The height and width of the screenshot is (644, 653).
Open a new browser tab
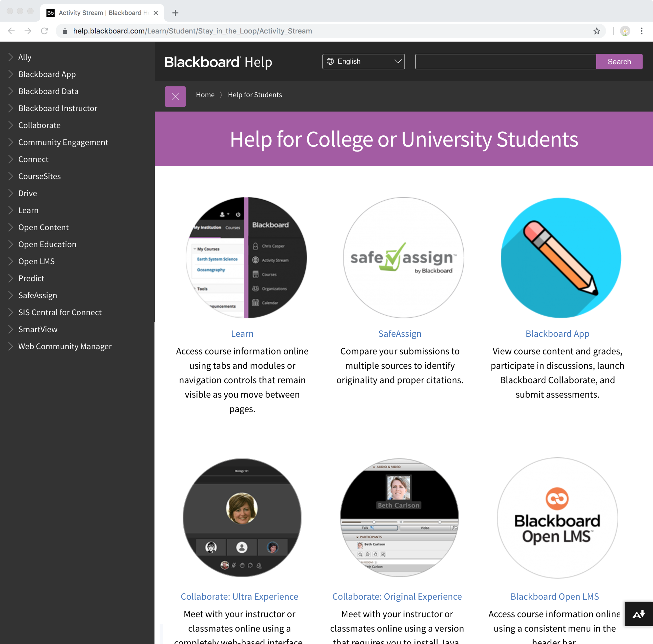[175, 13]
